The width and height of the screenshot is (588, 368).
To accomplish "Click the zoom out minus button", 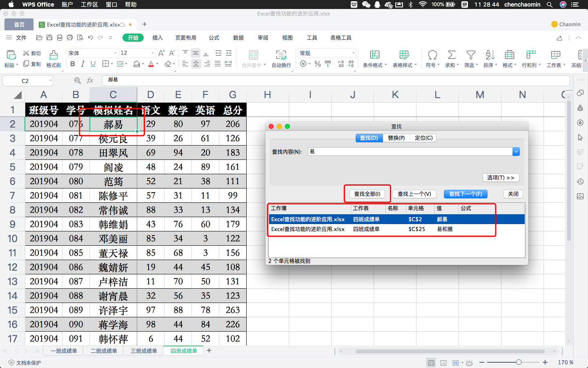I will [482, 362].
